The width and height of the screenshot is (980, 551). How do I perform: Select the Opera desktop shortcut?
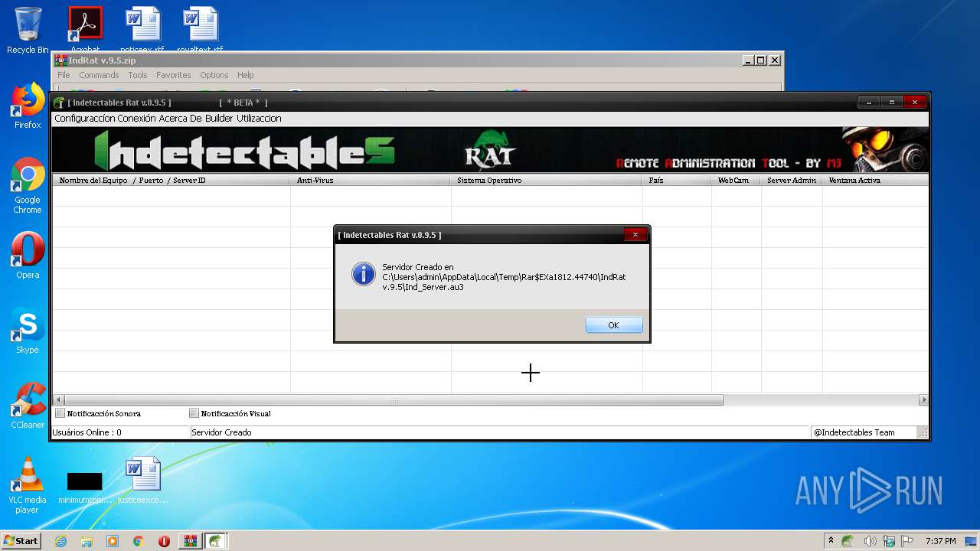28,256
